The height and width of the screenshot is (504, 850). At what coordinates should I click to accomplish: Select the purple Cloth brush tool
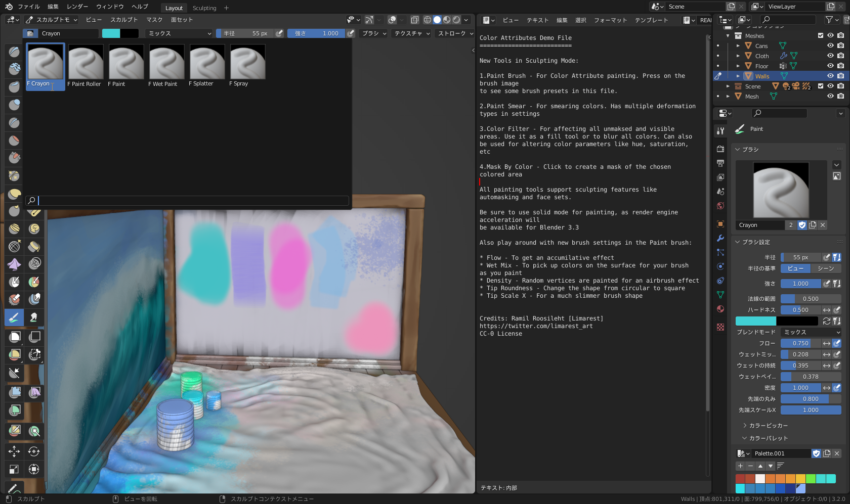pos(14,263)
